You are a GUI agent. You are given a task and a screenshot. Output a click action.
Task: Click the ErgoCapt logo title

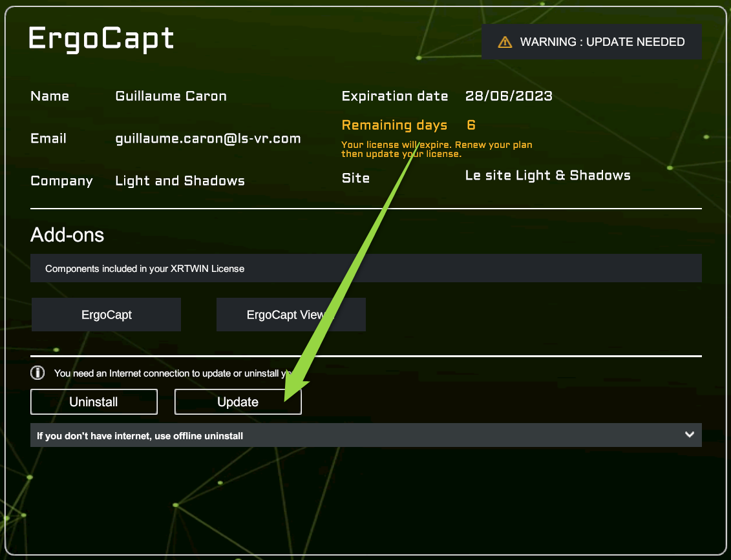coord(101,39)
